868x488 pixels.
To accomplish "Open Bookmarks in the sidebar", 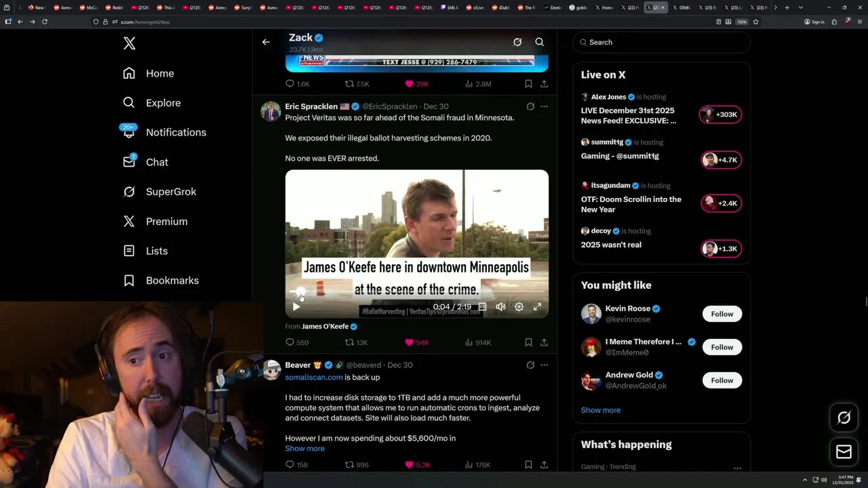I will pyautogui.click(x=161, y=281).
